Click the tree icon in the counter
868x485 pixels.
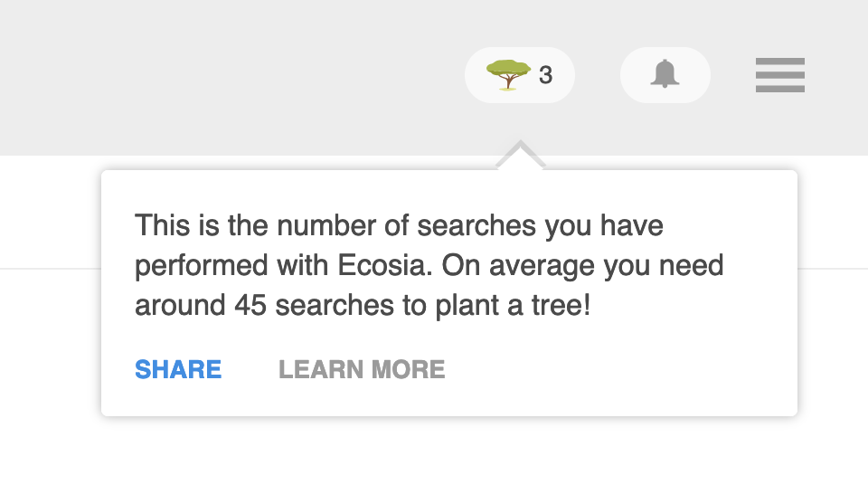point(509,74)
